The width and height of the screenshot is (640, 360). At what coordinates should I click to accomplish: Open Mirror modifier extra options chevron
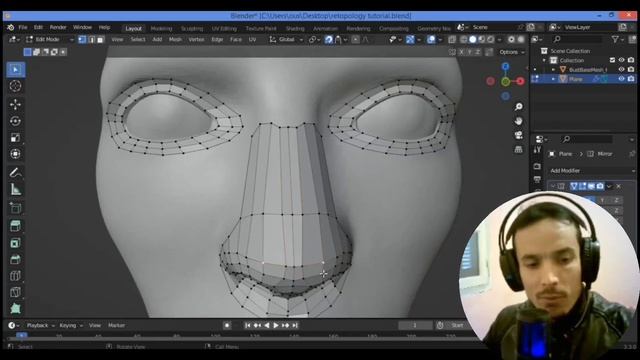[609, 186]
